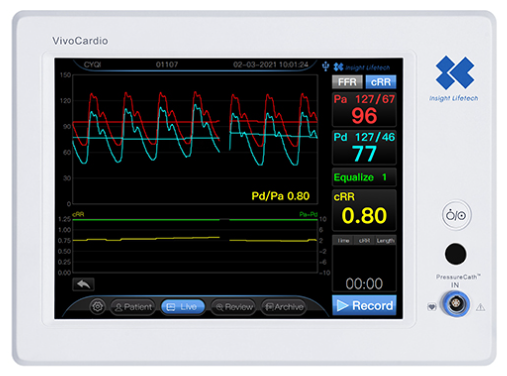The width and height of the screenshot is (507, 376).
Task: Tap the Equalize 1 indicator
Action: [364, 177]
